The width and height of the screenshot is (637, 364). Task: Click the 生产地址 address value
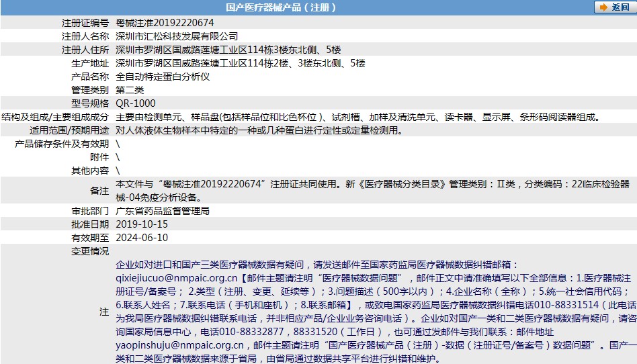point(240,62)
